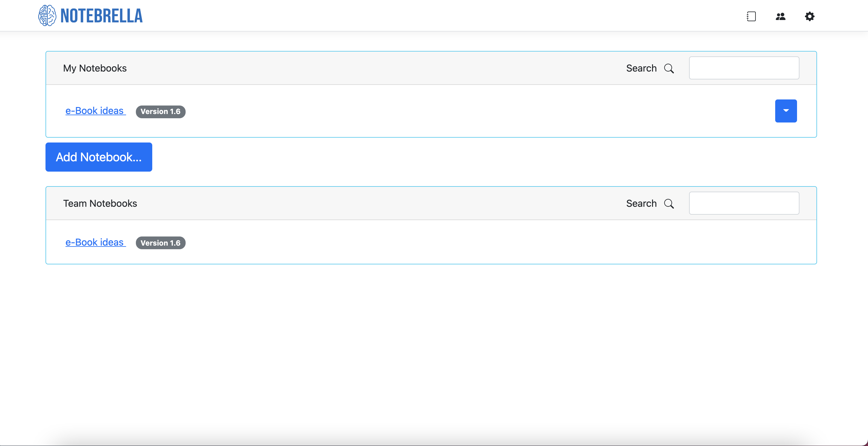Focus the Team Notebooks search field
868x446 pixels.
744,203
